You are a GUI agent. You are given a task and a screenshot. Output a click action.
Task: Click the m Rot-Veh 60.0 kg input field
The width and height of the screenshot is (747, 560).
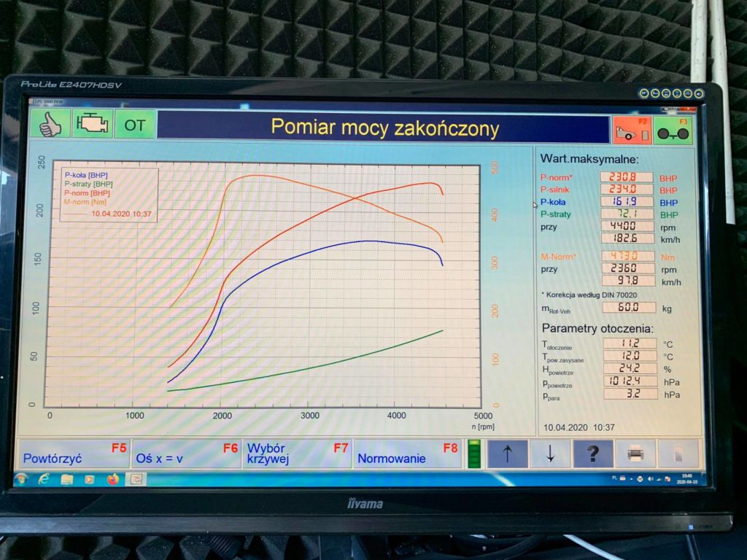pyautogui.click(x=630, y=307)
